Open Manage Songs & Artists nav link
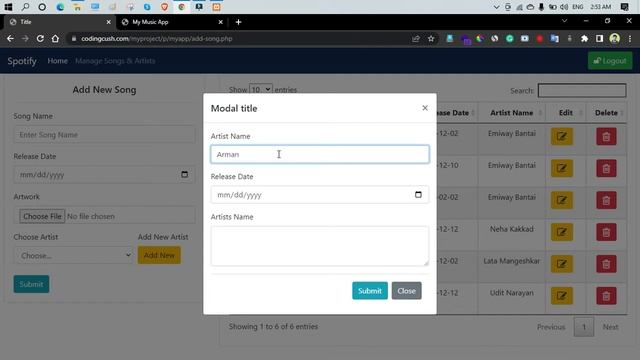The height and width of the screenshot is (360, 640). pos(115,61)
